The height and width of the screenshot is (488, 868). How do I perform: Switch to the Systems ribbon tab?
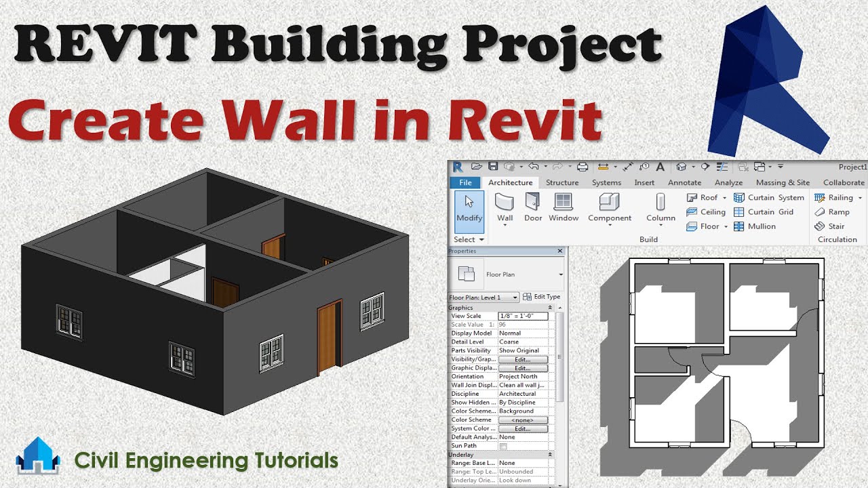606,182
